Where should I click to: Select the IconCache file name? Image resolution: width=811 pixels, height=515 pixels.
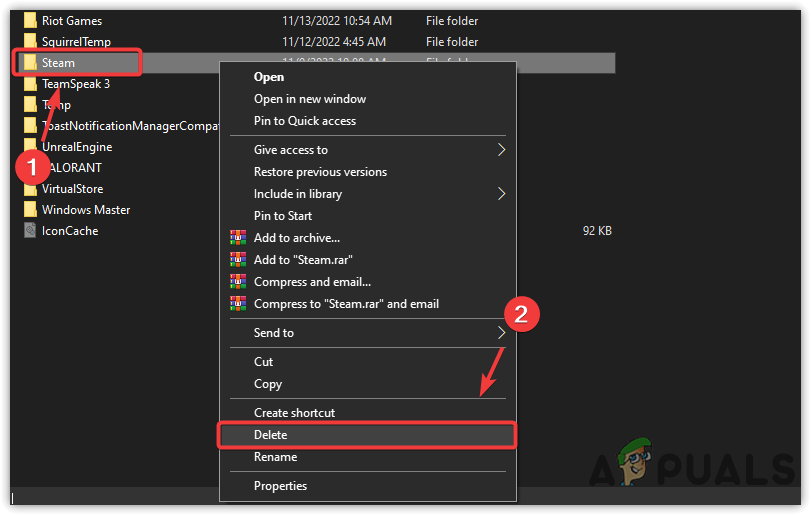point(70,231)
